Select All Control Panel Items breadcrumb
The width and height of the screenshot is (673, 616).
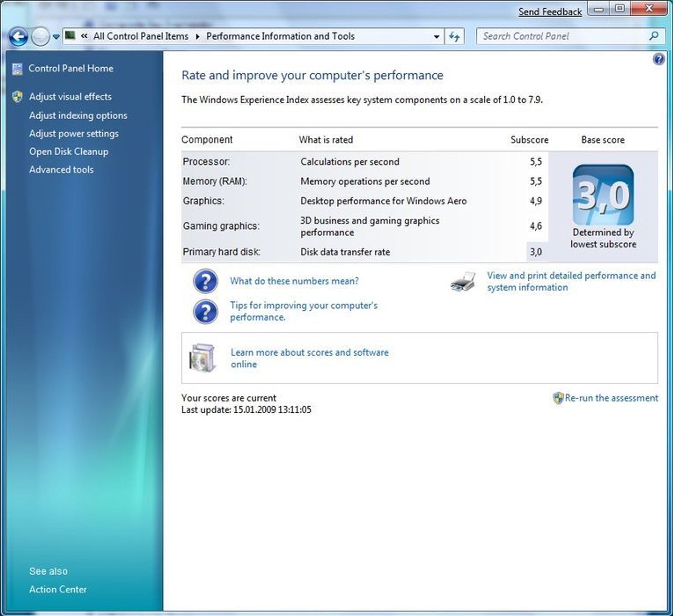(x=141, y=36)
